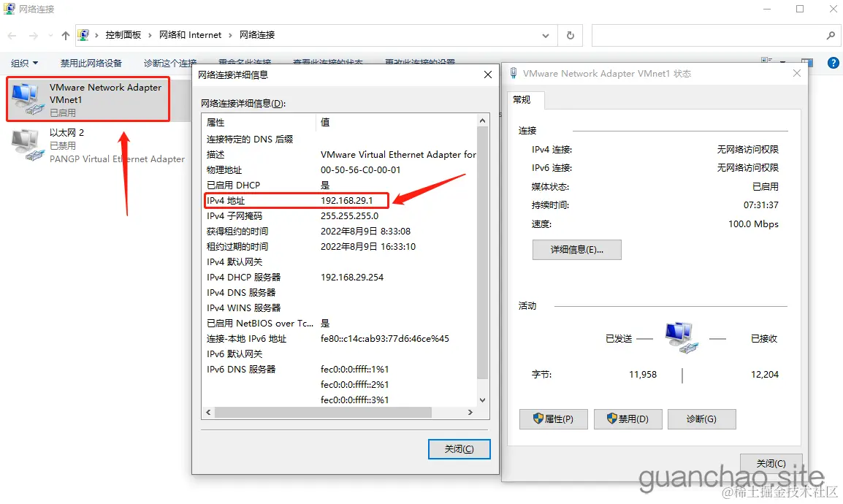Expand the address bar history dropdown
Viewport: 843px width, 504px height.
click(x=545, y=36)
